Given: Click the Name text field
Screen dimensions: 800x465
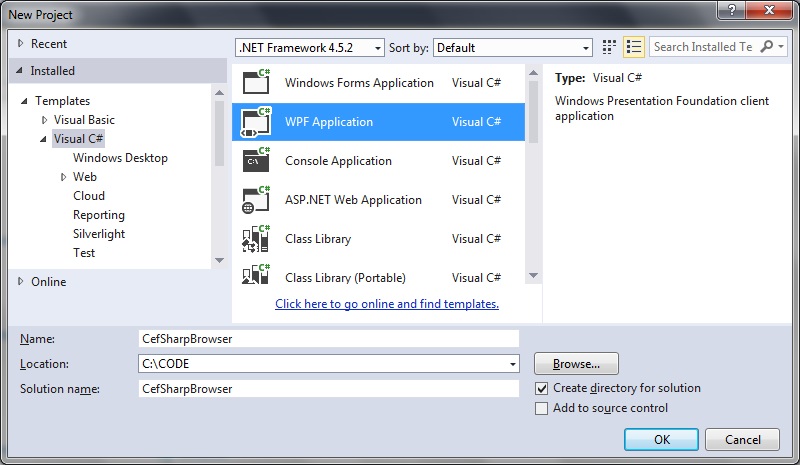Looking at the screenshot, I should (x=329, y=339).
